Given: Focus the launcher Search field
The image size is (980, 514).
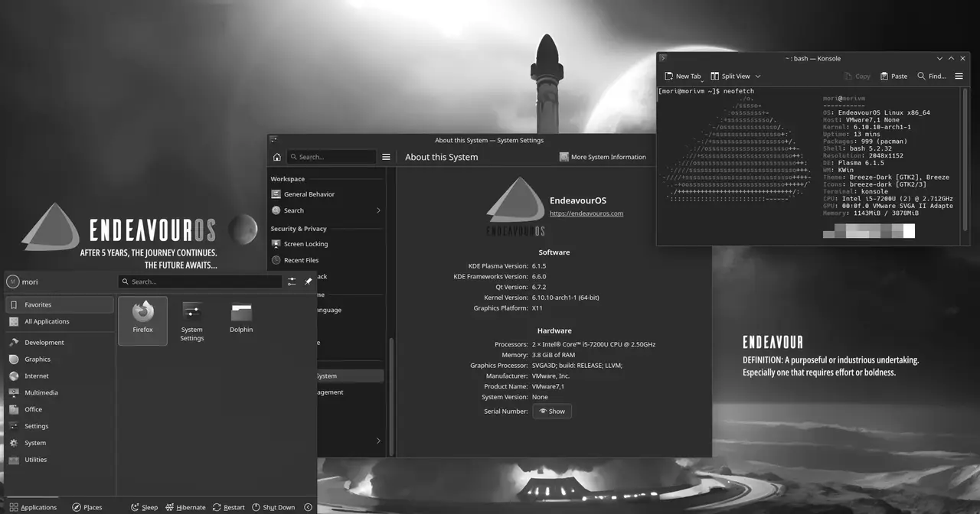Looking at the screenshot, I should (200, 281).
